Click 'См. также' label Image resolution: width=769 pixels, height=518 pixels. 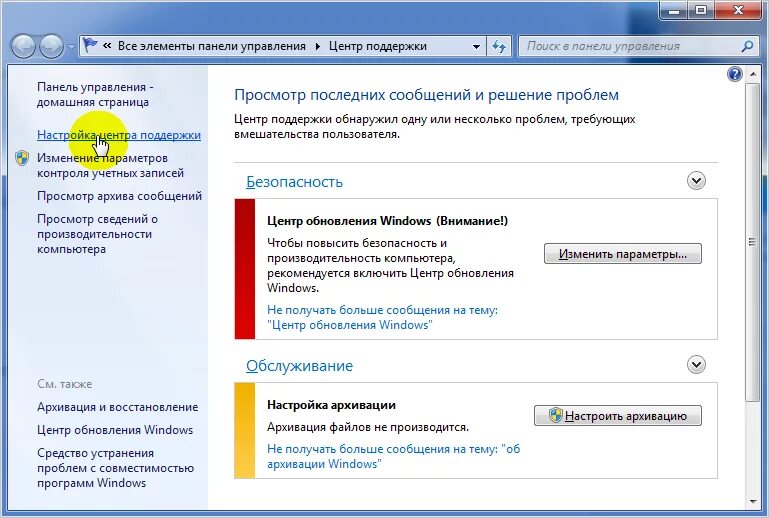point(65,384)
